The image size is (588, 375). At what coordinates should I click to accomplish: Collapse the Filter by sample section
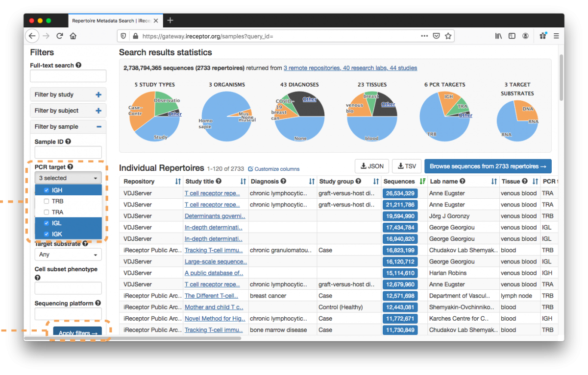click(68, 126)
